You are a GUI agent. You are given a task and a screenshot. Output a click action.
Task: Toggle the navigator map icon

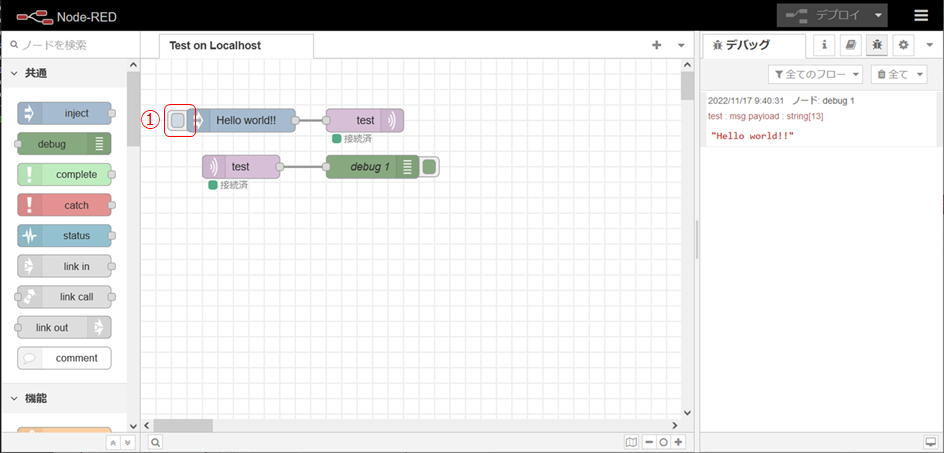630,441
